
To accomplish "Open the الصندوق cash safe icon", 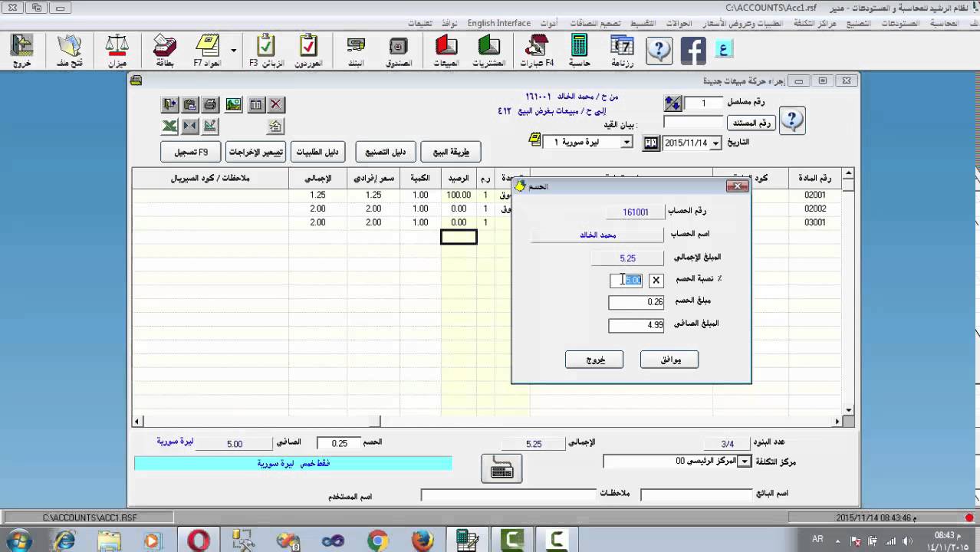I will pyautogui.click(x=399, y=51).
